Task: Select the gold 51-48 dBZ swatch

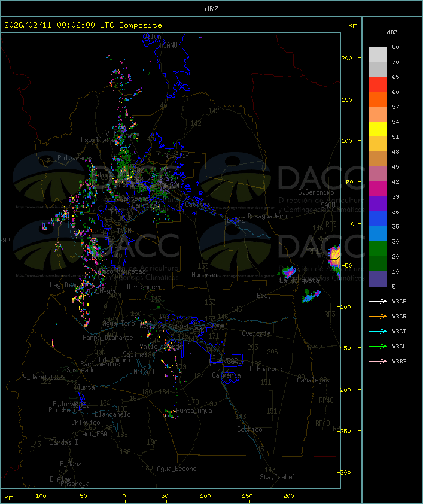Action: 378,144
